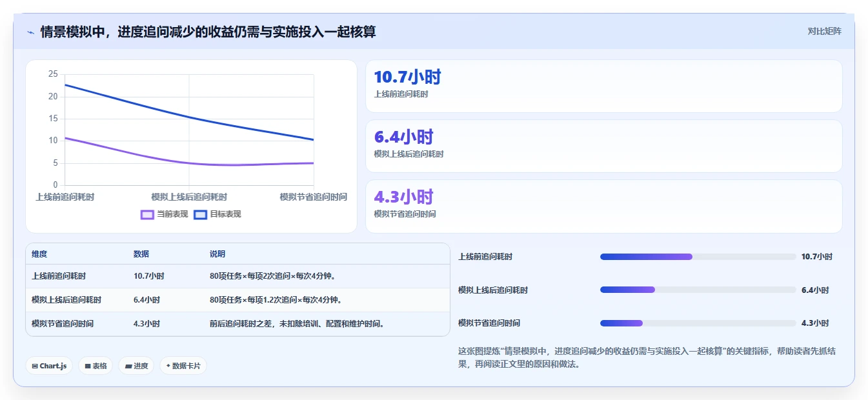Select the 10.7小时 stat card value

pyautogui.click(x=407, y=77)
